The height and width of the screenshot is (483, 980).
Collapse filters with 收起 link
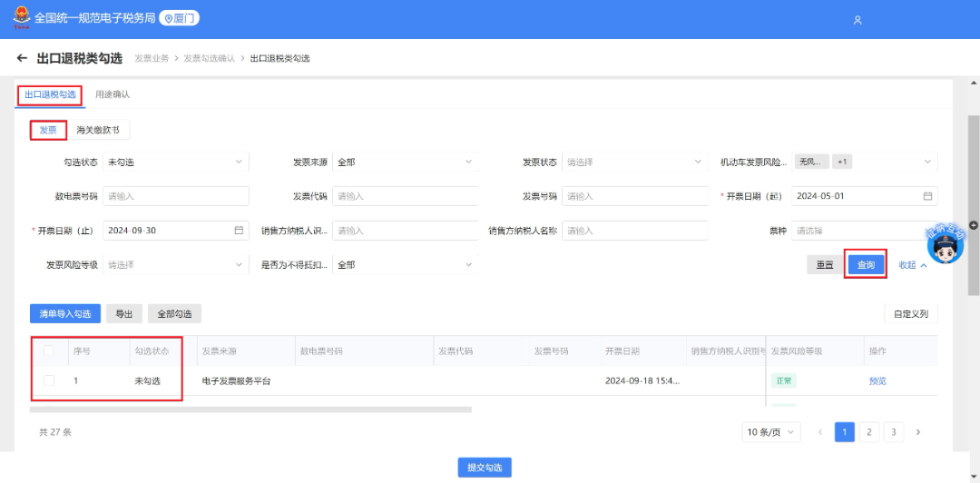click(x=913, y=264)
